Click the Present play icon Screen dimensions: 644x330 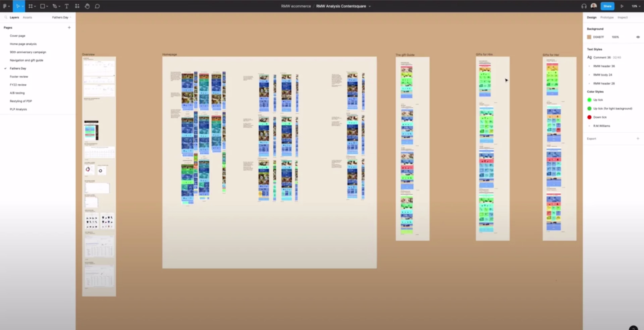622,6
